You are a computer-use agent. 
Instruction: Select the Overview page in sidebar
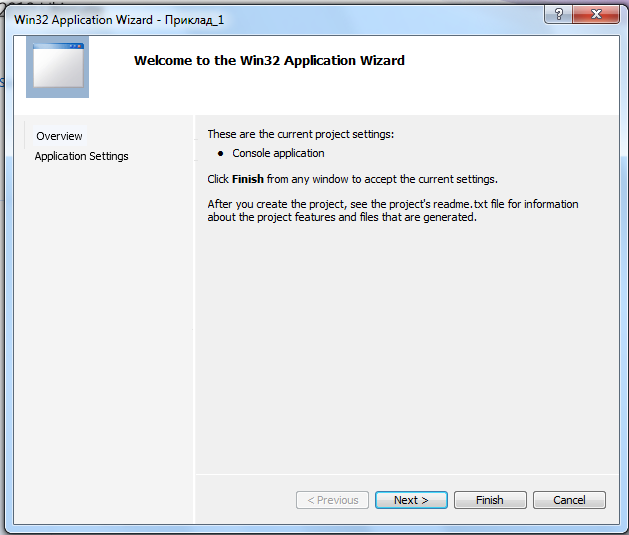(59, 136)
